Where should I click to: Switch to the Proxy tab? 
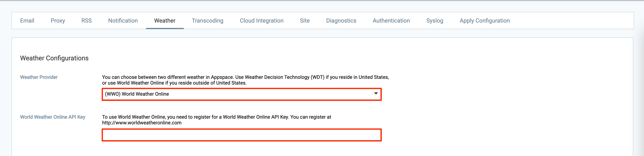click(58, 21)
